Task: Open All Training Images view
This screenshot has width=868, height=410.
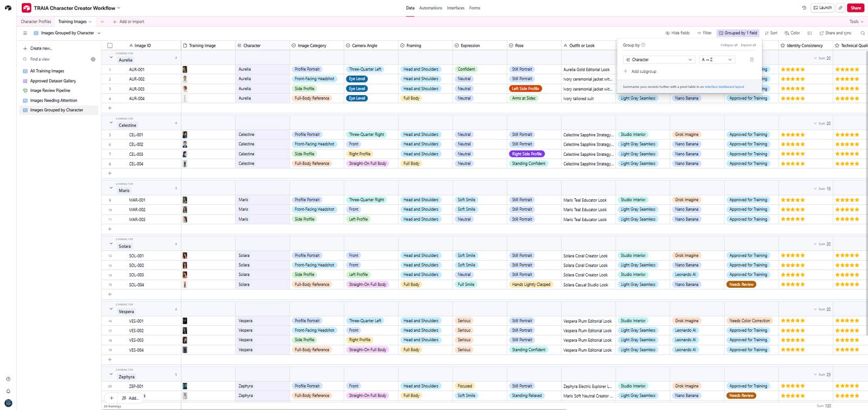Action: coord(47,71)
